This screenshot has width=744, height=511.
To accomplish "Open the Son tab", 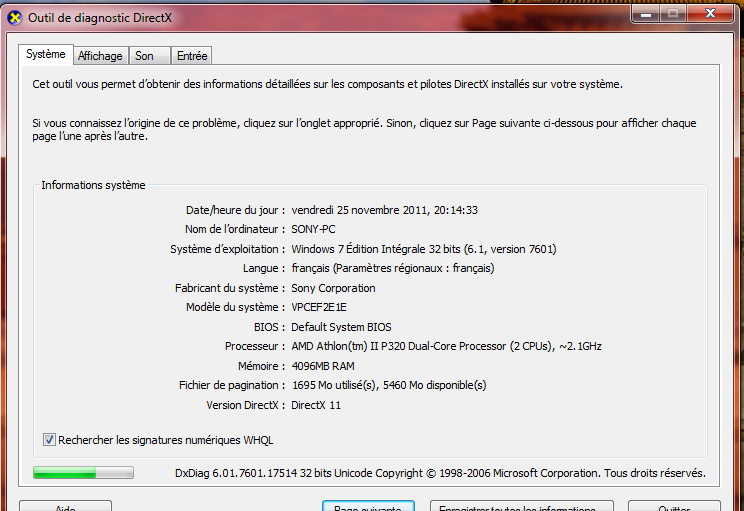I will coord(145,56).
